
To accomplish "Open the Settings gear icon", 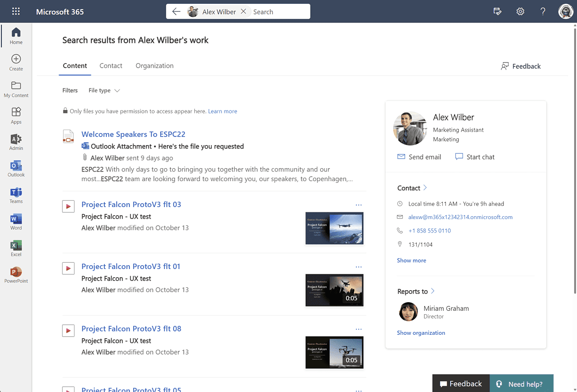I will coord(520,11).
